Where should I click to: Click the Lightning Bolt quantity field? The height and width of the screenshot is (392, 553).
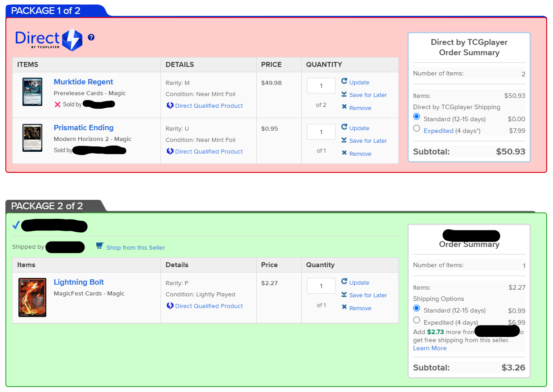pos(321,286)
